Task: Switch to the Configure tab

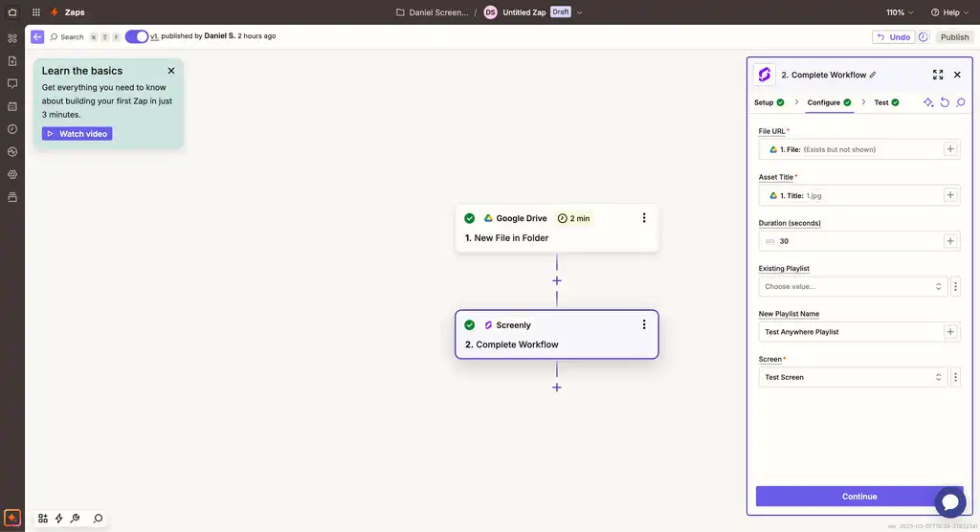Action: point(829,102)
